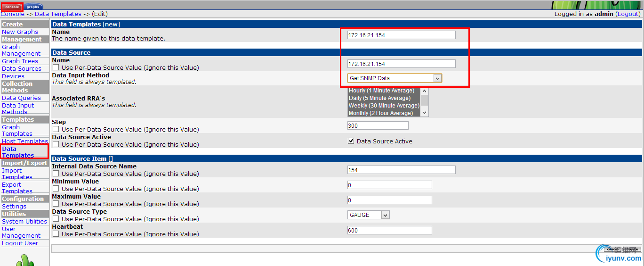Check per-data source value for Data Source Name

[x=56, y=68]
